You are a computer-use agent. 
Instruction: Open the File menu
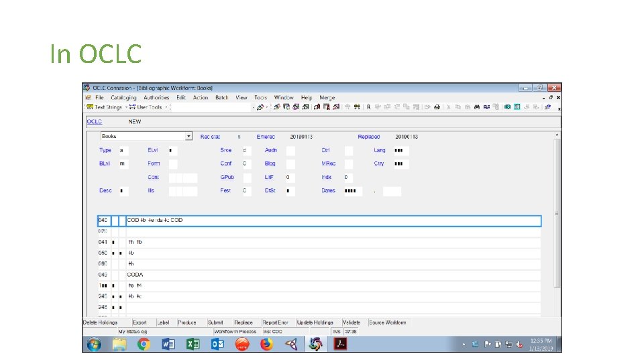[99, 98]
